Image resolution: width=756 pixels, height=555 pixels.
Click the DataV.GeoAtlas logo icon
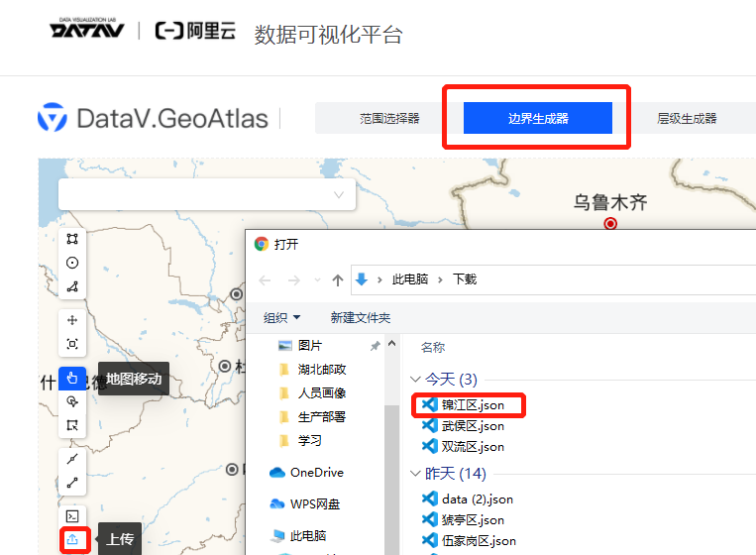pos(53,117)
